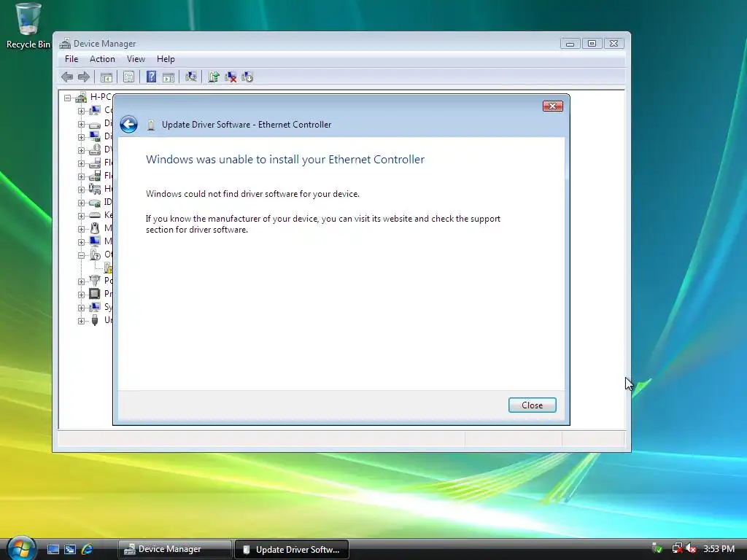This screenshot has height=560, width=747.
Task: Expand the Computer category at the top of the tree
Action: pos(82,111)
